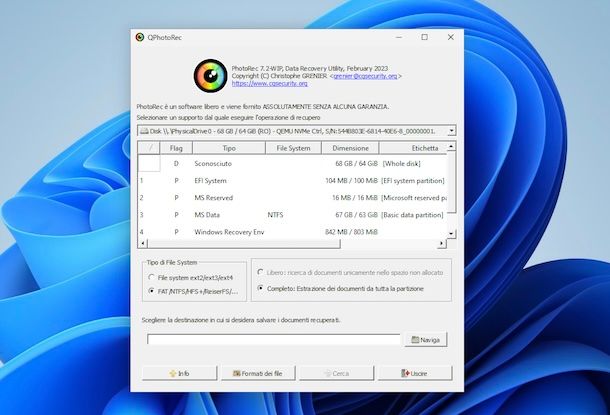Click the horizontal scroll right arrow
The image size is (610, 415).
(442, 243)
